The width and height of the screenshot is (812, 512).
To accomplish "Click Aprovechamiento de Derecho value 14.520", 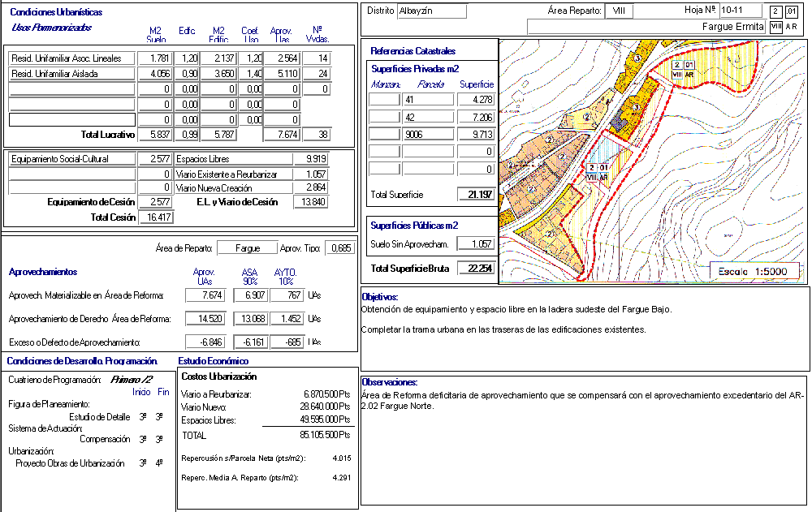I will pos(205,319).
